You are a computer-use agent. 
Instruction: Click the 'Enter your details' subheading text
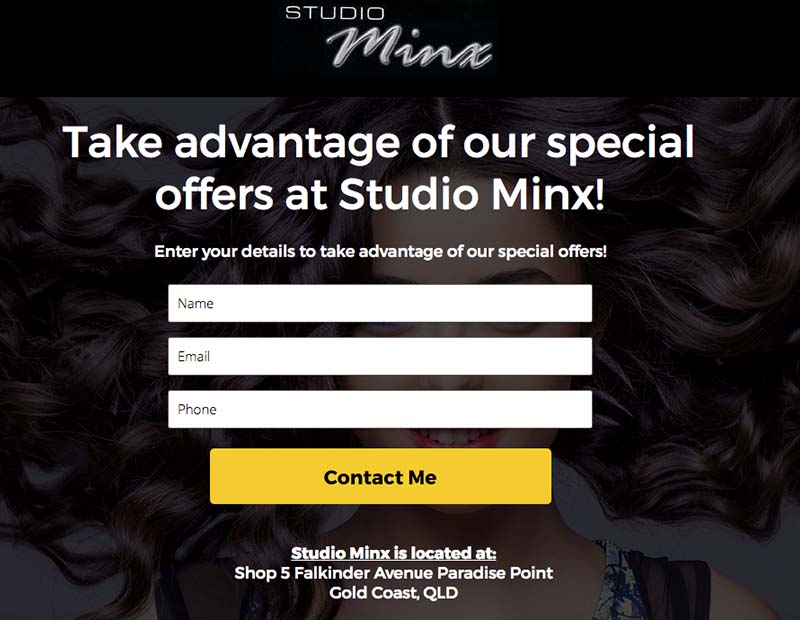click(x=380, y=252)
